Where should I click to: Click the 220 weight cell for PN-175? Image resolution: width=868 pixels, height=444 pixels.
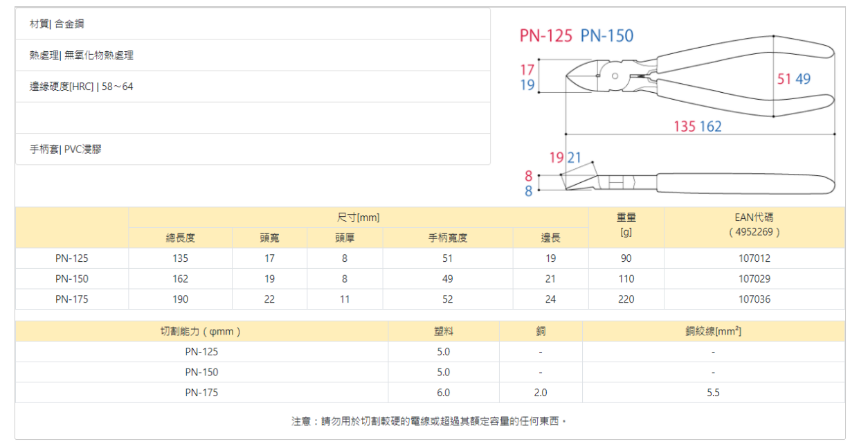[x=626, y=299]
